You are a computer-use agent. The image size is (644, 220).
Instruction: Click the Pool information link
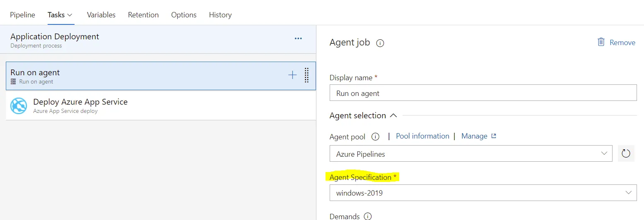tap(422, 136)
